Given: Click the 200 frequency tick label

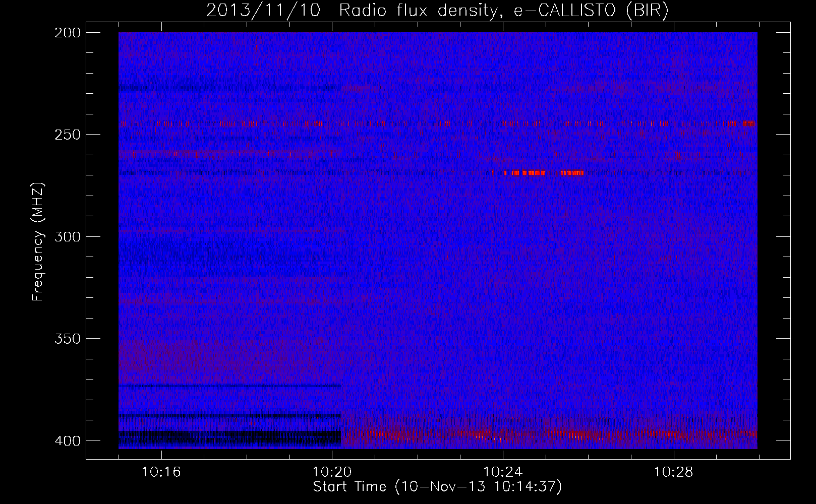Looking at the screenshot, I should (67, 33).
